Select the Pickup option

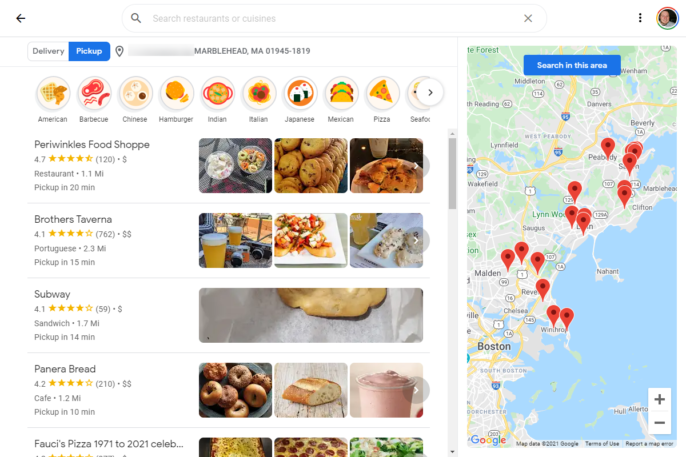point(89,51)
